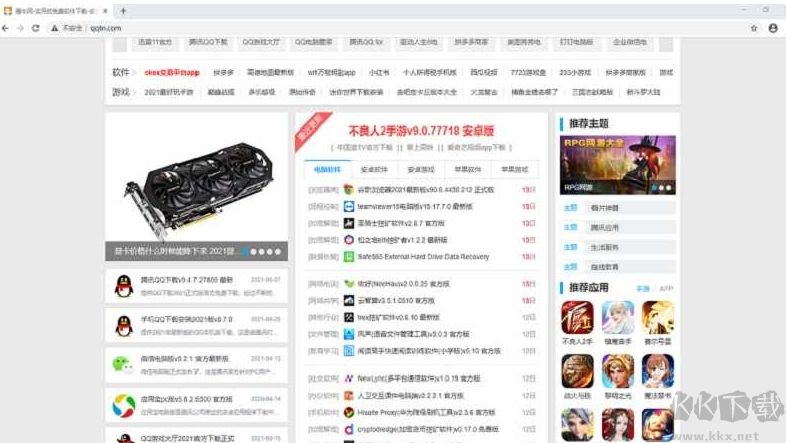Open headline 不良人2手游v9.0.77718 安卓版
This screenshot has width=786, height=443.
point(421,131)
